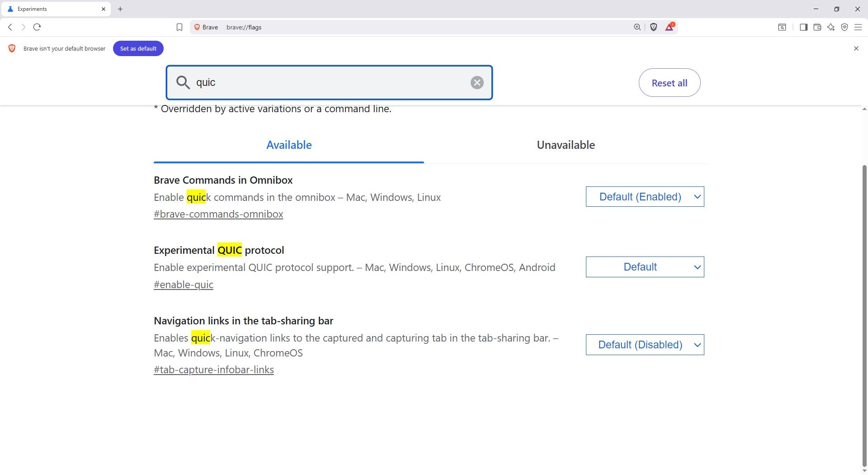Screen dimensions: 868x475
Task: Bookmark this page with the bookmark icon
Action: click(179, 27)
